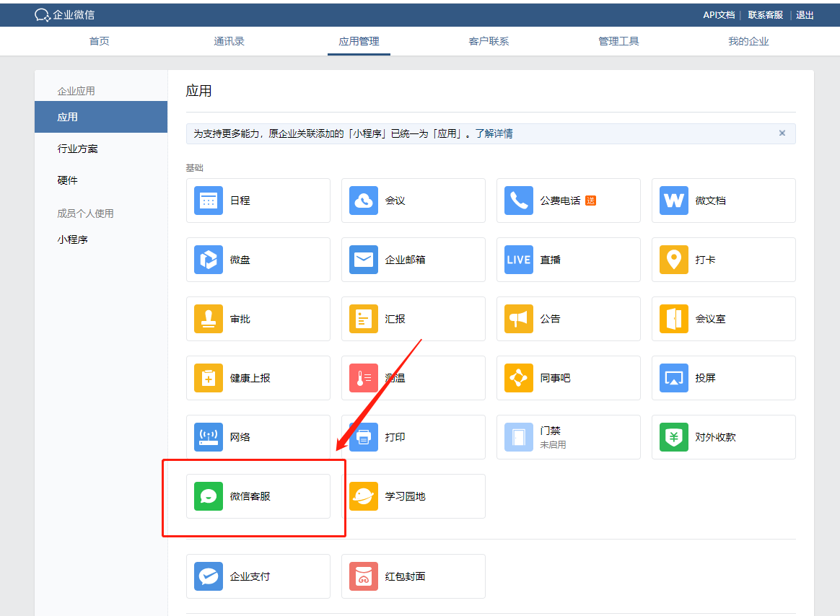Click the 微信客服 green chat icon

pyautogui.click(x=209, y=496)
